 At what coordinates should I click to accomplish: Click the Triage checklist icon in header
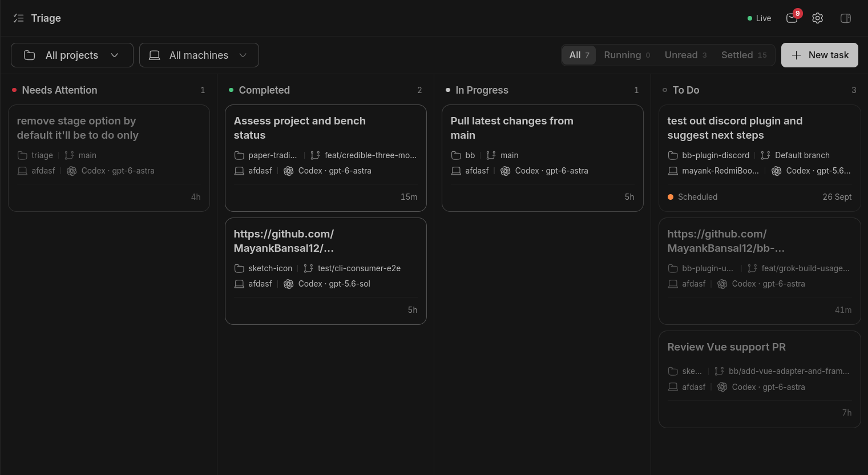19,18
